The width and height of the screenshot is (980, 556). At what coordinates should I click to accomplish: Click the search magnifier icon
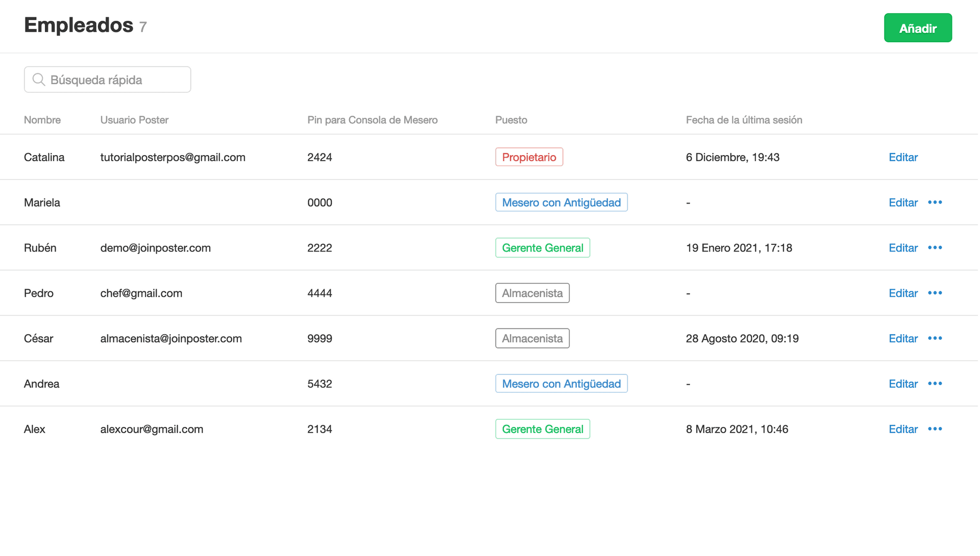39,80
